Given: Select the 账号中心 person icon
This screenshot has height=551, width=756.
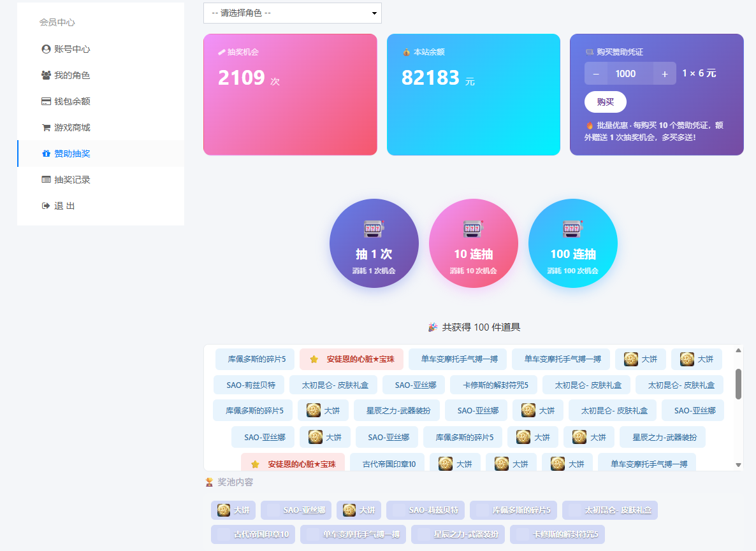Looking at the screenshot, I should pos(46,49).
